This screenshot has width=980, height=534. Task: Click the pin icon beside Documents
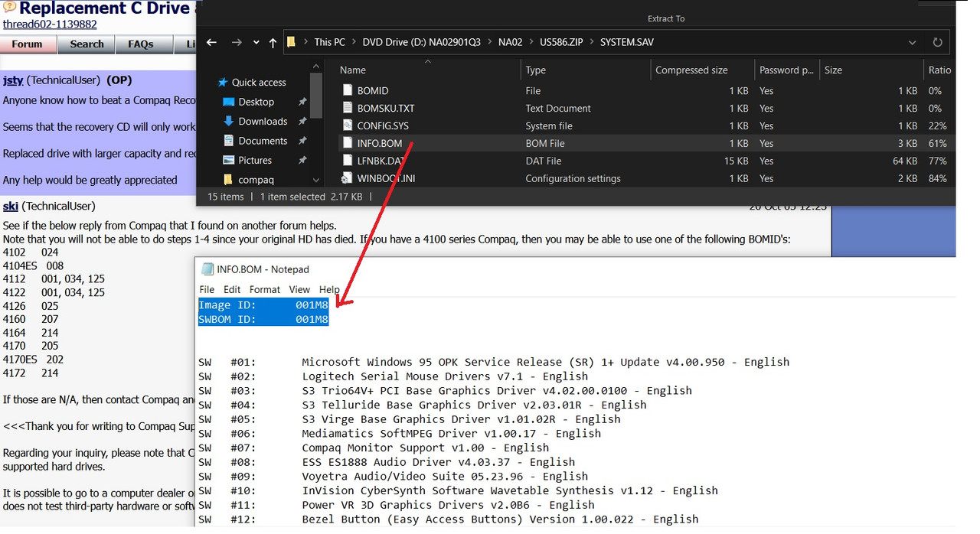(302, 141)
